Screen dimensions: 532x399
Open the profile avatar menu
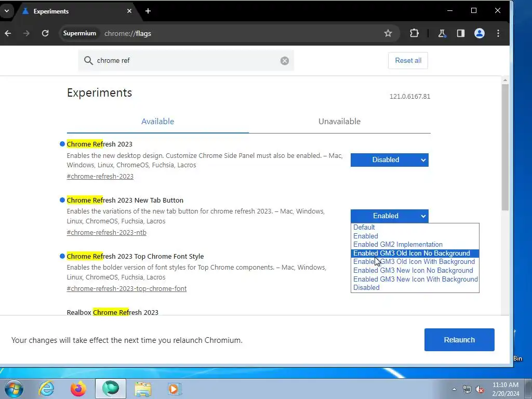tap(479, 33)
